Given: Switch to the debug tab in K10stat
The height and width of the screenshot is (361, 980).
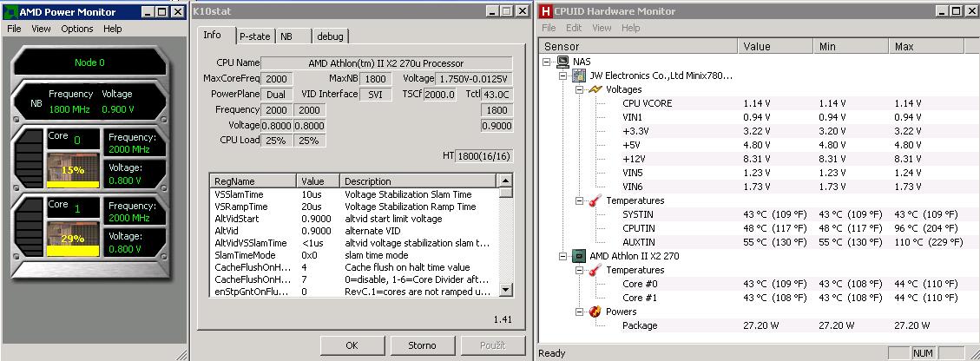Looking at the screenshot, I should pyautogui.click(x=330, y=36).
